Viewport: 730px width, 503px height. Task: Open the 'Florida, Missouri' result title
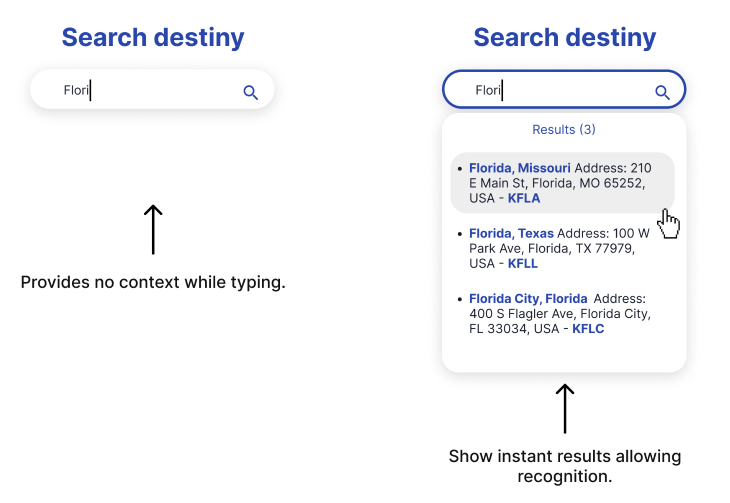(520, 168)
